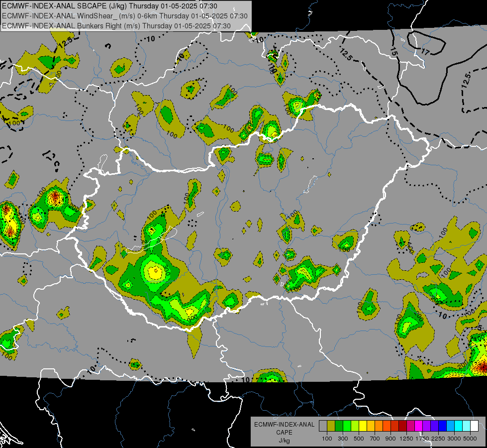Screen dimensions: 487x448
Task: Select the dark maroon red legend swatch
Action: pyautogui.click(x=402, y=426)
